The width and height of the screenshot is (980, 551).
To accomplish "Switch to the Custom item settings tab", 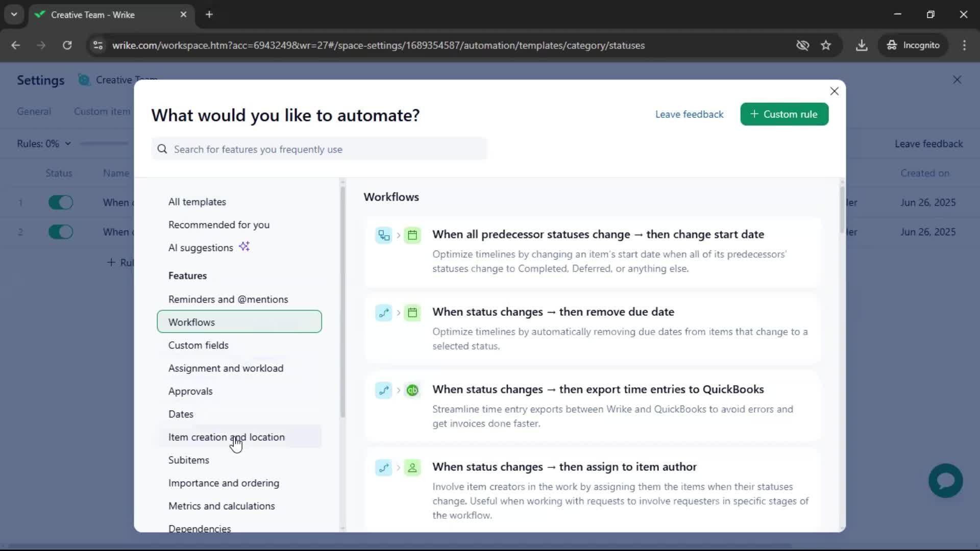I will coord(102,111).
